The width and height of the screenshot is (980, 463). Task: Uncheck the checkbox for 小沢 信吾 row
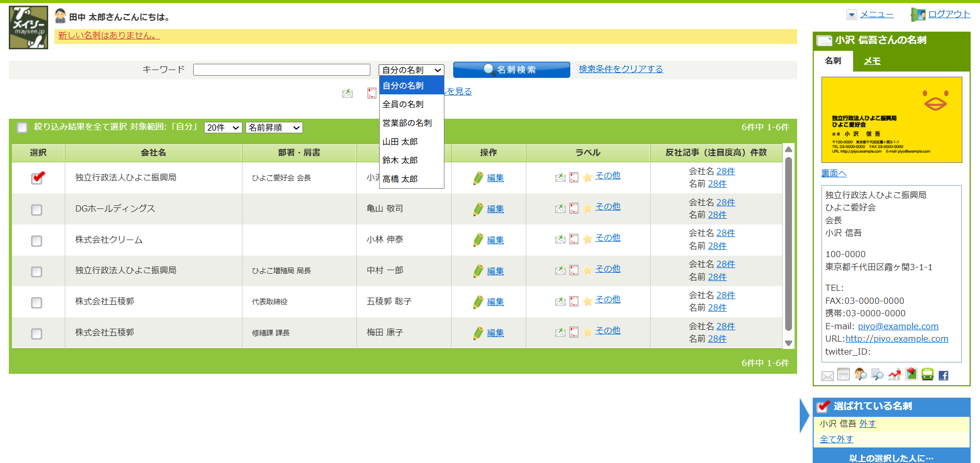(x=37, y=178)
